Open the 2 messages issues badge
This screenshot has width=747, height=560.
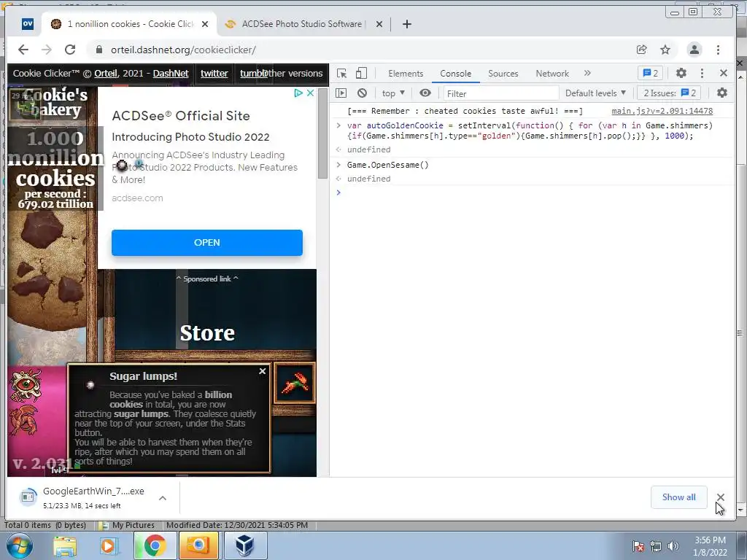pos(650,74)
